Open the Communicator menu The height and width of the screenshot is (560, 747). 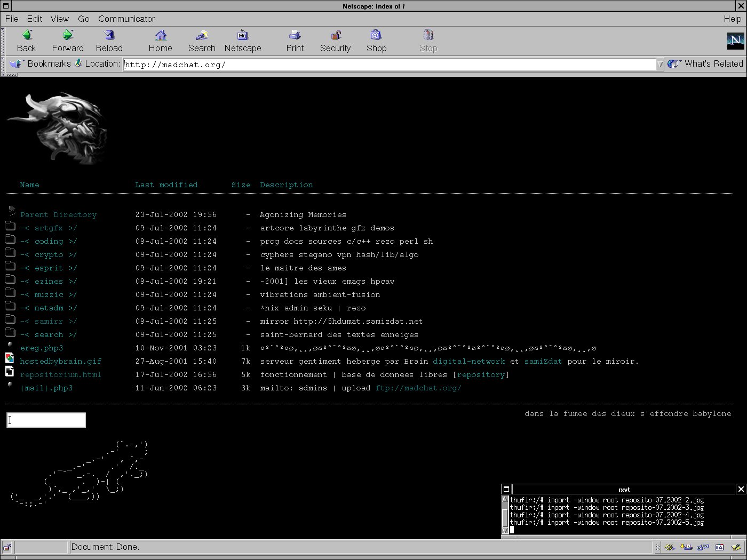click(x=126, y=19)
